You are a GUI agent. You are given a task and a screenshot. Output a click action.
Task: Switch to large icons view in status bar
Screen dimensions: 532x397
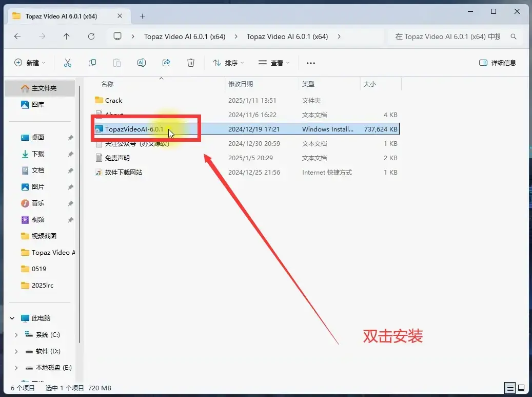[x=521, y=387]
